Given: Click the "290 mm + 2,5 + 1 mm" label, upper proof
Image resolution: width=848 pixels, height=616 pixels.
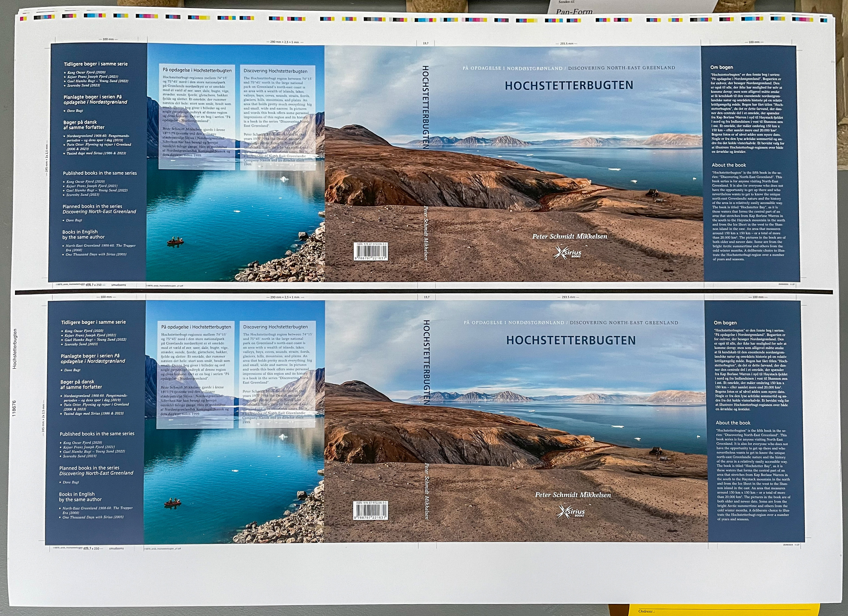Looking at the screenshot, I should [x=284, y=42].
